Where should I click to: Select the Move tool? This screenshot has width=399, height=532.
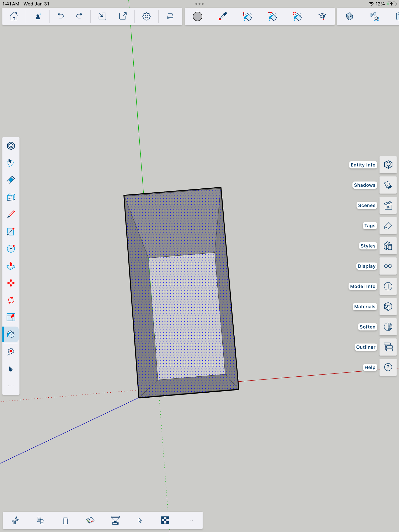[x=11, y=283]
